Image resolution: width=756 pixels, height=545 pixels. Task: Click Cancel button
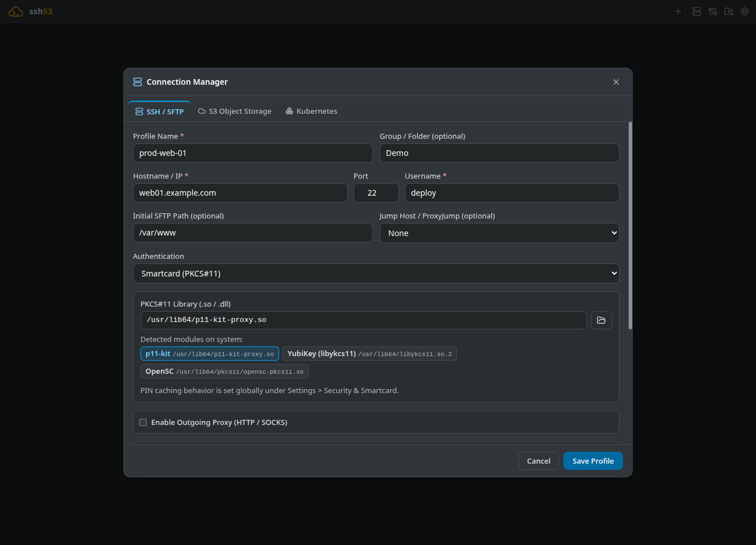tap(538, 461)
